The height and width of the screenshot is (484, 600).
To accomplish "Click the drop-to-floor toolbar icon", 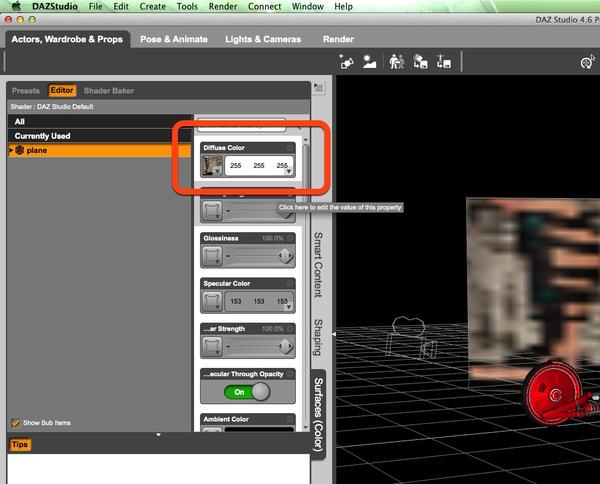I will [x=444, y=62].
